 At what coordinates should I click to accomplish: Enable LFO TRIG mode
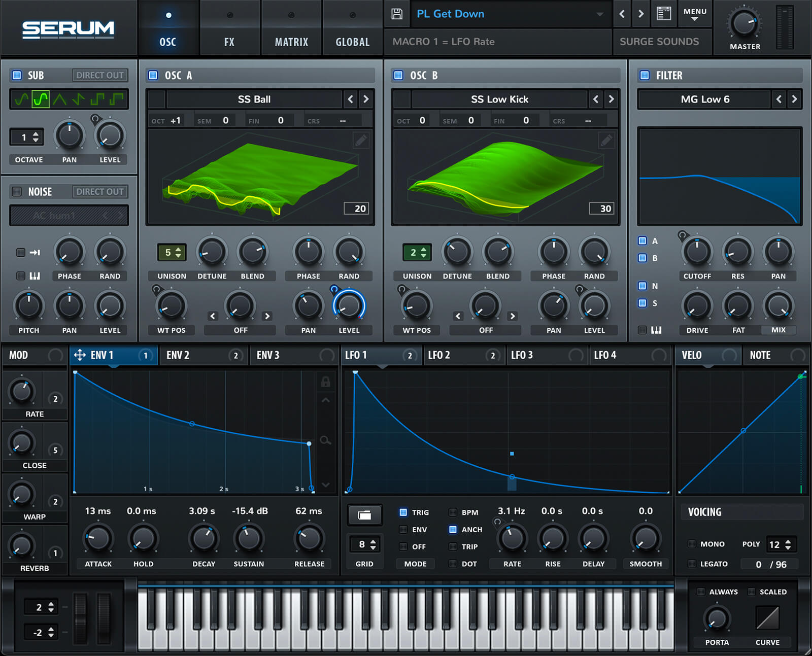(403, 512)
